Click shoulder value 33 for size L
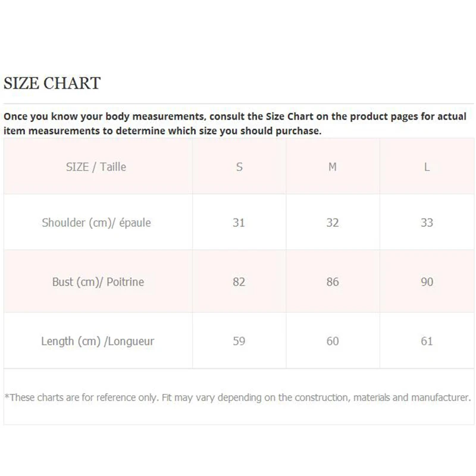 (427, 223)
